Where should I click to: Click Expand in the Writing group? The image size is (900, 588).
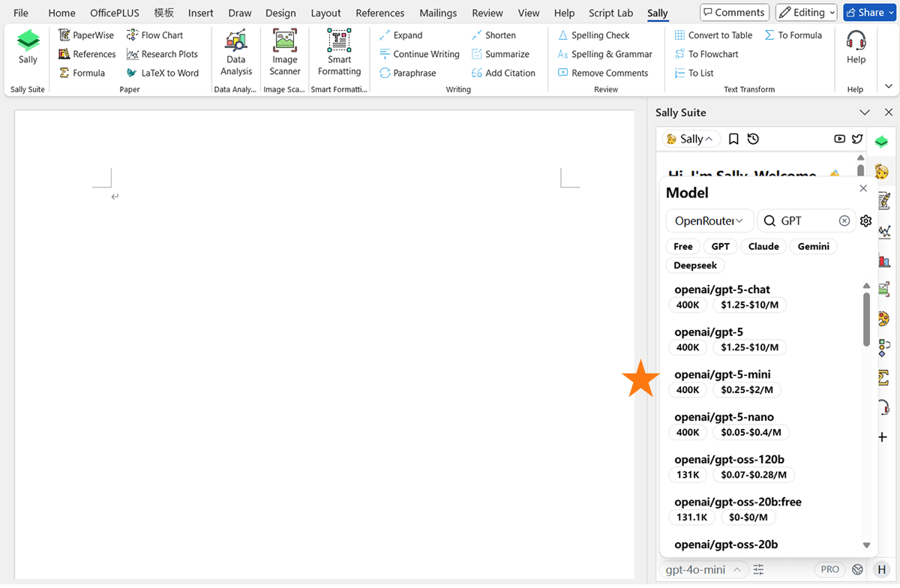coord(400,35)
